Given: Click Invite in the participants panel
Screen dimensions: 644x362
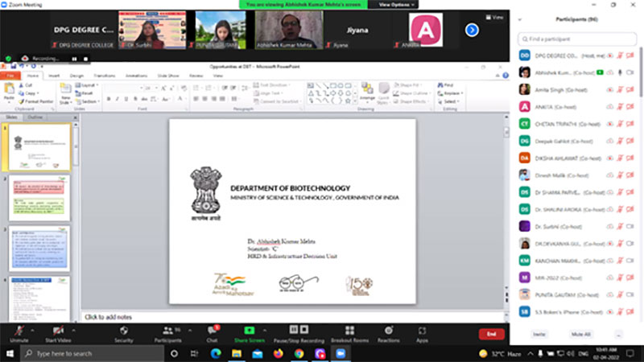Looking at the screenshot, I should point(539,334).
